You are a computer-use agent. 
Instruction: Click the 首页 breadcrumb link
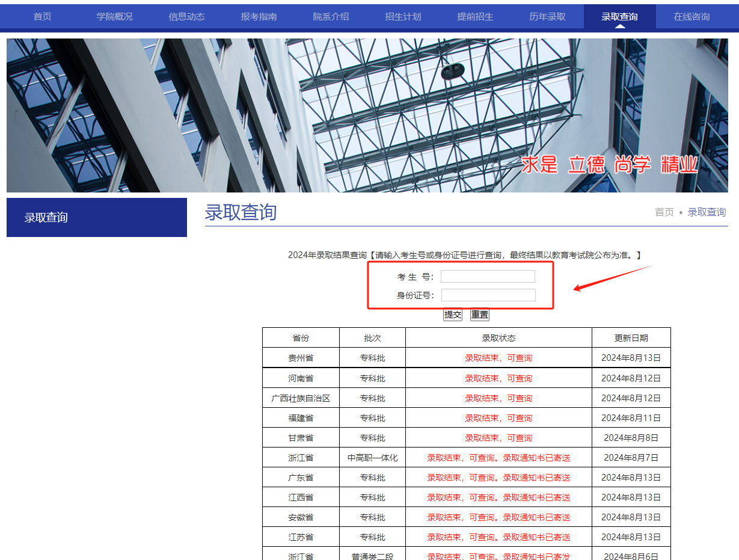664,212
